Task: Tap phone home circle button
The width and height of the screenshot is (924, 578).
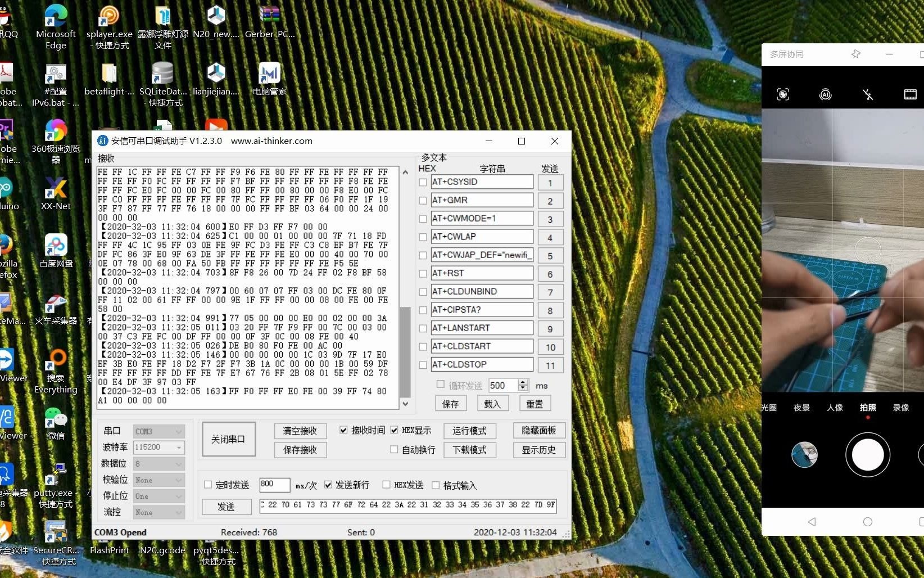Action: [868, 522]
